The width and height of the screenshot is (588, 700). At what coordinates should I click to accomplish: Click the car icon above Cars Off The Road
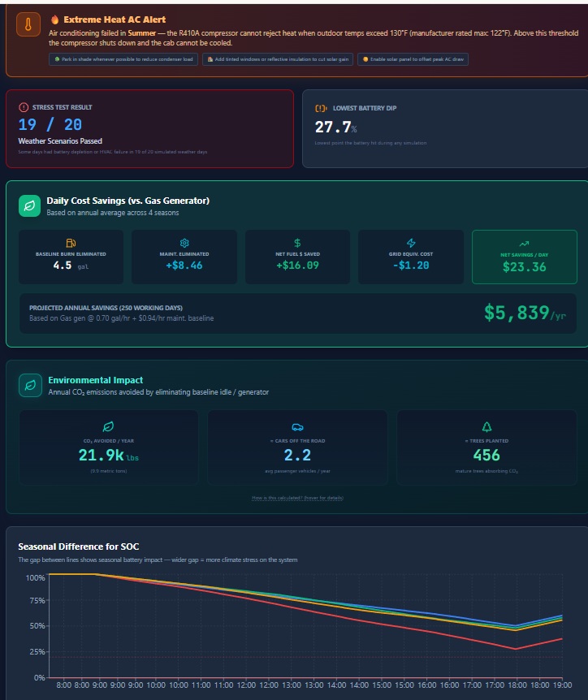[297, 427]
